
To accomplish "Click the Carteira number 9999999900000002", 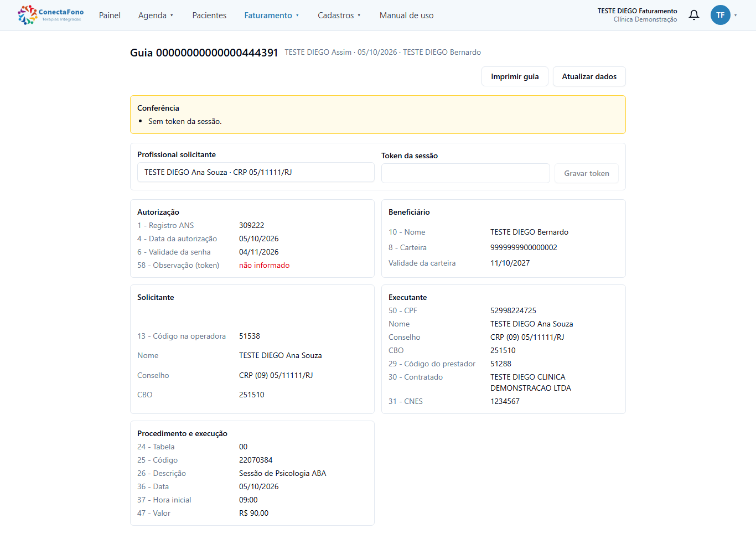I will point(524,247).
